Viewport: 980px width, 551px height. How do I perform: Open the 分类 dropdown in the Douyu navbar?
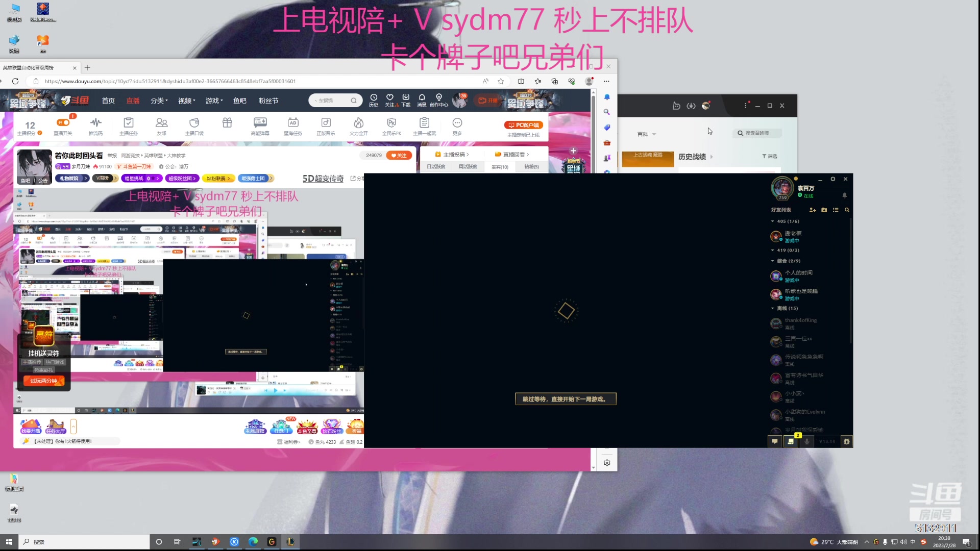[x=159, y=101]
